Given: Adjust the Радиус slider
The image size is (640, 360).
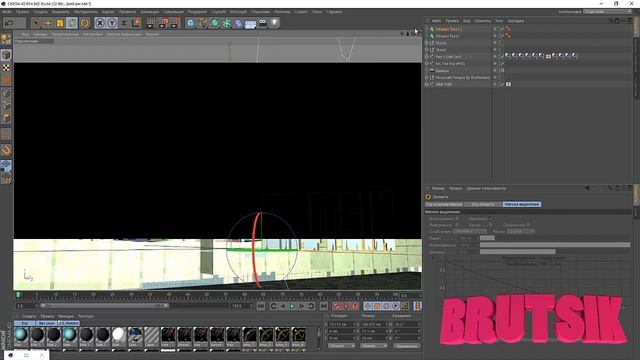Looking at the screenshot, I should [x=555, y=238].
